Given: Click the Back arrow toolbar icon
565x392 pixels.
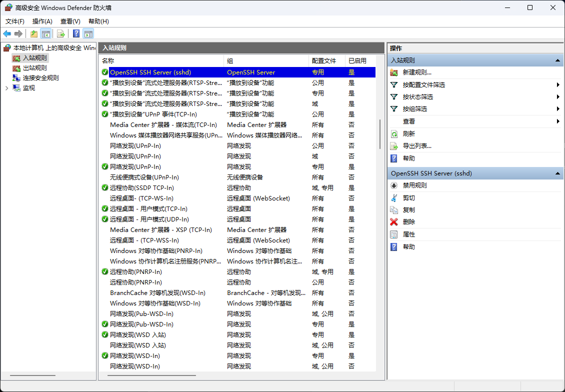Looking at the screenshot, I should (7, 33).
